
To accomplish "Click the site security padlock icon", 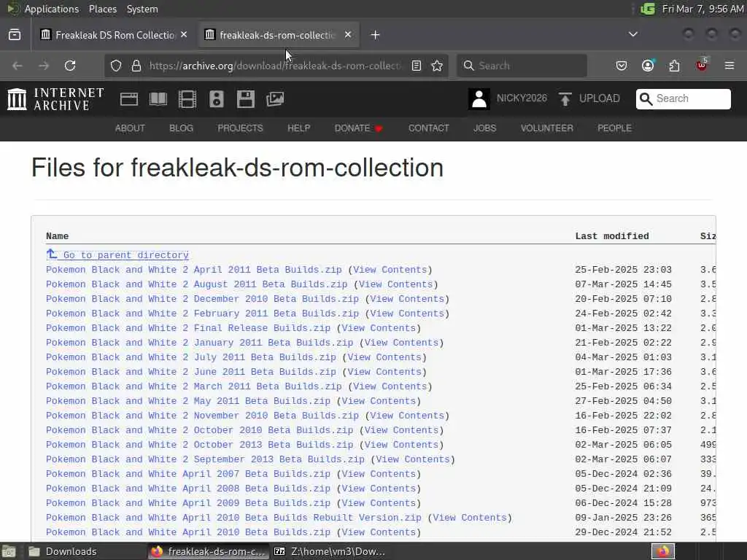I will coord(136,65).
